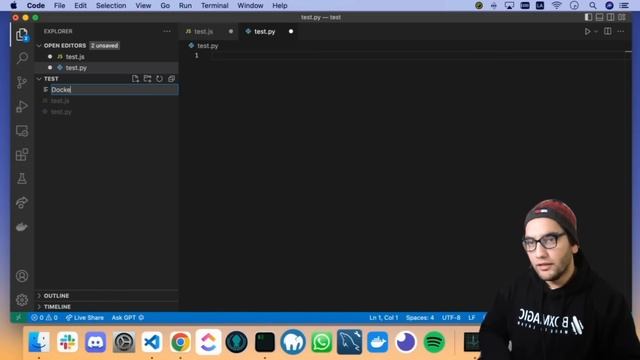Open the Go menu

(165, 6)
